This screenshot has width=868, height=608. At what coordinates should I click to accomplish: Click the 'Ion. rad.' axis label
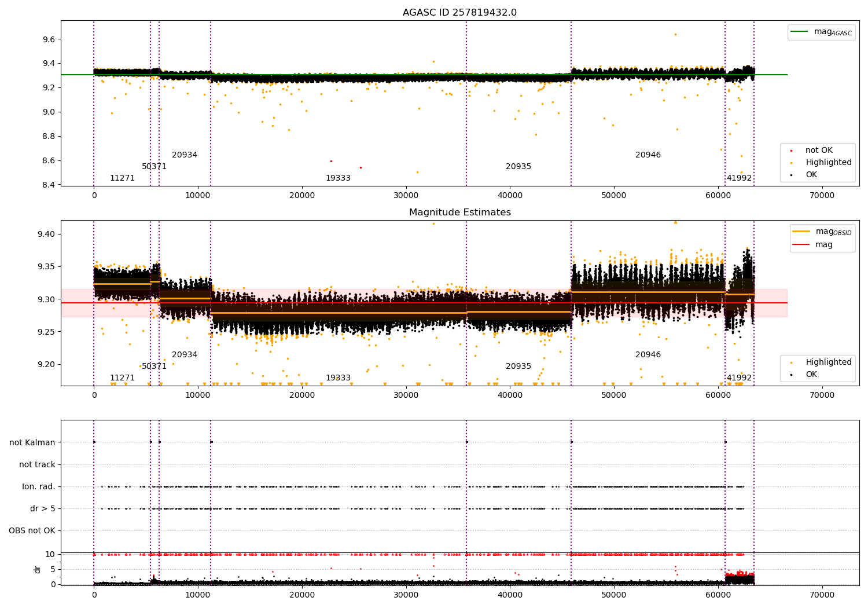click(39, 487)
